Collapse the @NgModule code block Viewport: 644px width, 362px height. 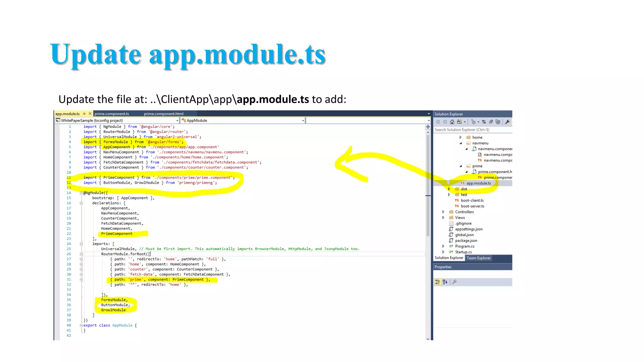[81, 193]
